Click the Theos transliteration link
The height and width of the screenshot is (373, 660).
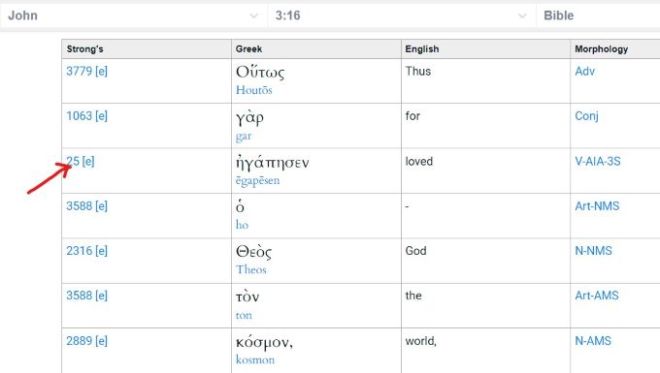(251, 269)
